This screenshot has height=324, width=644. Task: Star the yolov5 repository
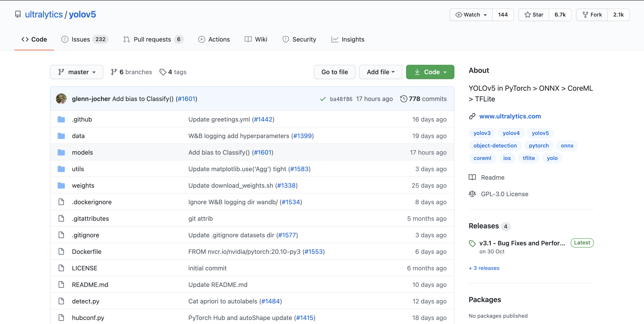[x=534, y=15]
